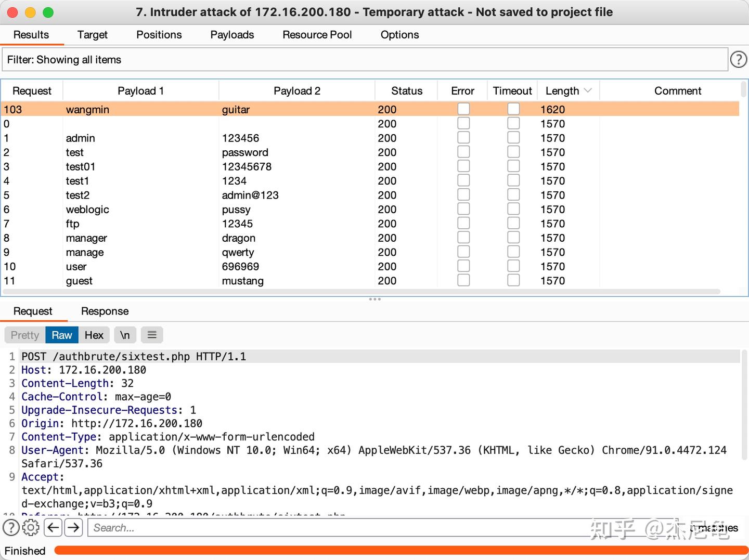Tick Timeout checkbox in admin row
Image resolution: width=749 pixels, height=560 pixels.
513,138
